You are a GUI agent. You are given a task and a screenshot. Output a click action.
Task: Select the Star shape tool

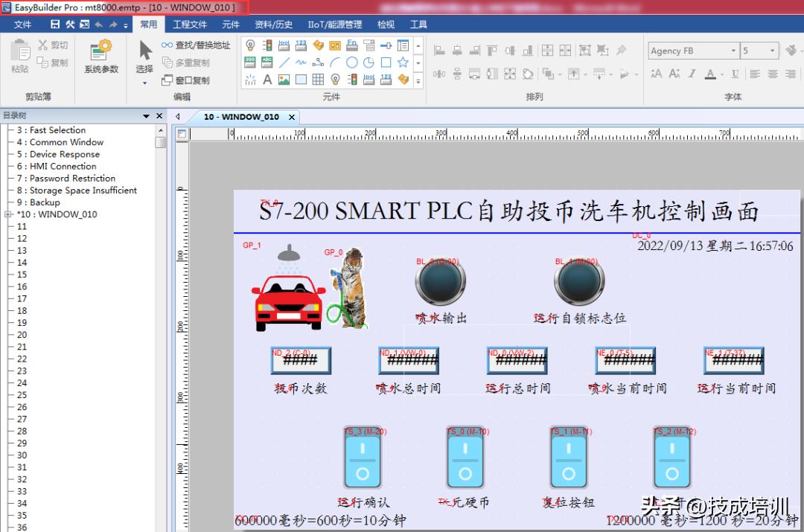403,63
